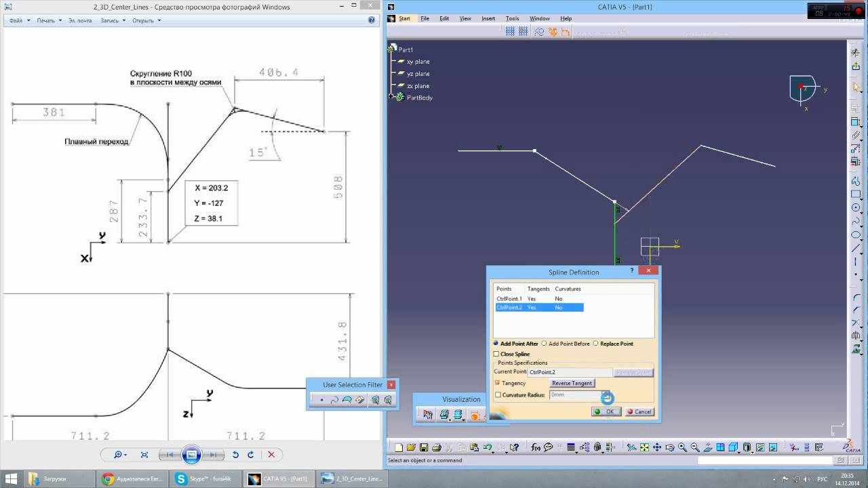
Task: Click the Fly mode icon in view toolbar
Action: point(631,447)
